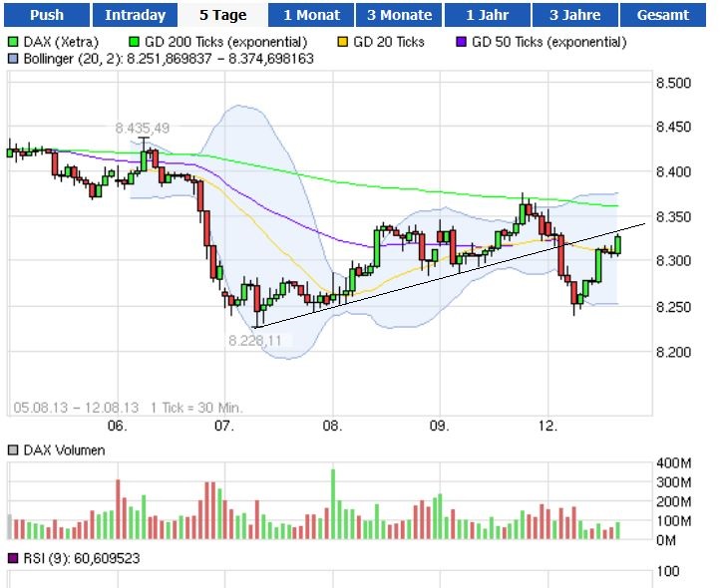This screenshot has height=588, width=721.
Task: Select the 3 Monate tab
Action: [x=400, y=15]
